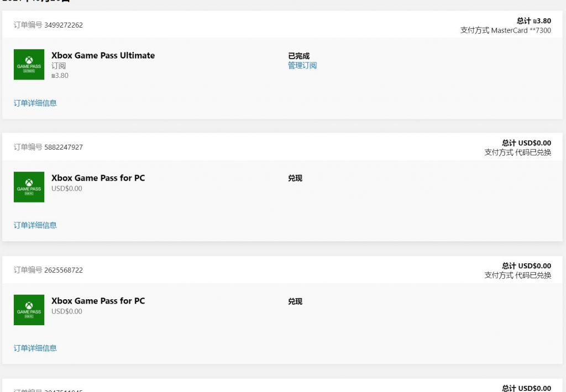
Task: Open 订单详细信息 for order 5882247927
Action: [35, 225]
